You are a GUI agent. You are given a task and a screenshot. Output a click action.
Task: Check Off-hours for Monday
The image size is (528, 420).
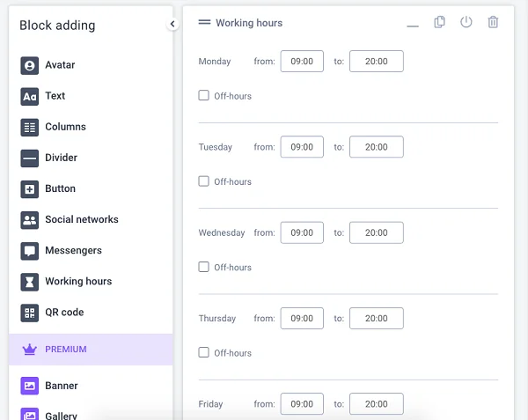[x=204, y=95]
